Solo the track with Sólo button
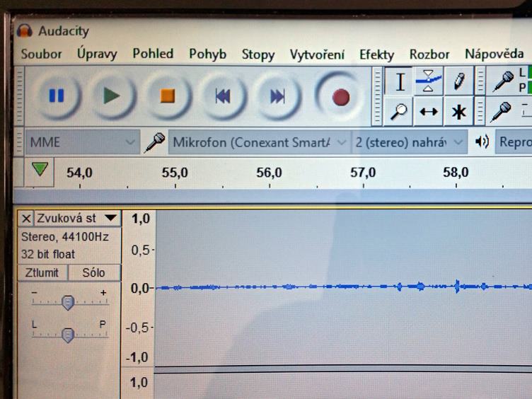Image resolution: width=532 pixels, height=399 pixels. click(94, 273)
